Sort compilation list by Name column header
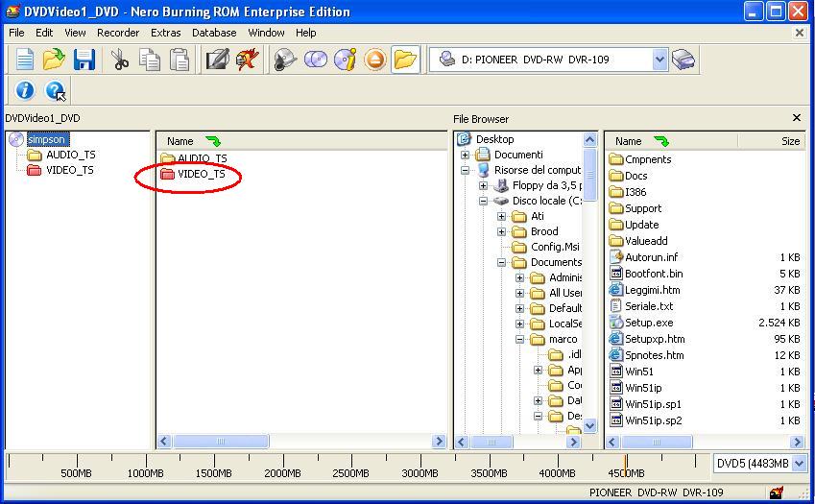This screenshot has width=815, height=504. click(180, 141)
